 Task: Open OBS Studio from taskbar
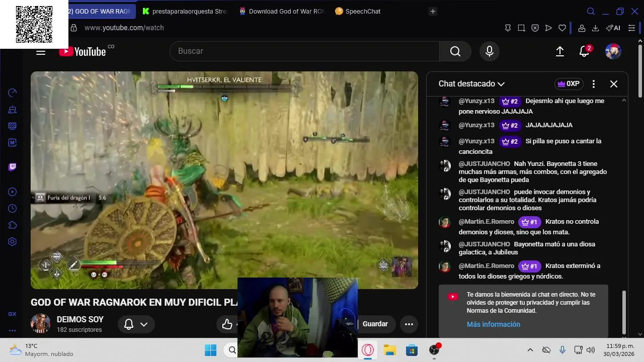click(x=434, y=350)
